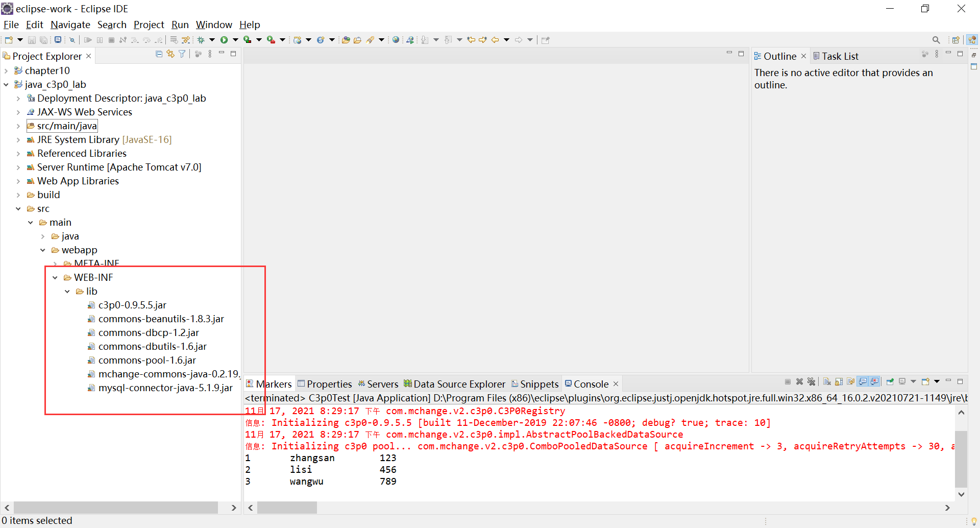
Task: Remove all terminated launches from Console
Action: tap(812, 381)
